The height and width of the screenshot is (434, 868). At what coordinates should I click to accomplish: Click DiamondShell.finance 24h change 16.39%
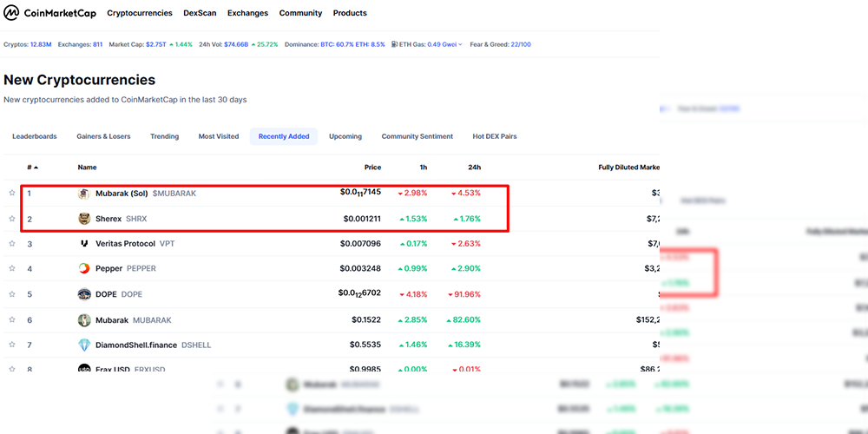(466, 345)
